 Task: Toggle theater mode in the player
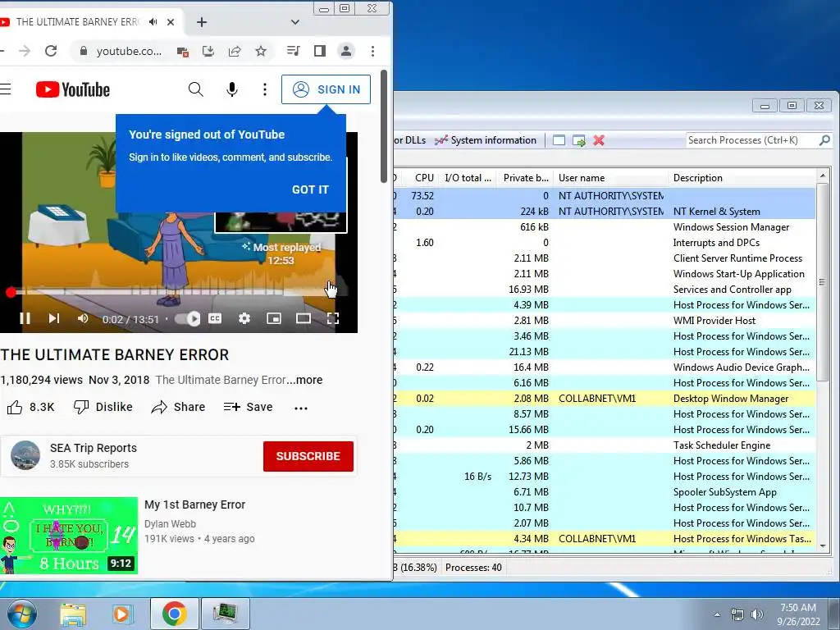pos(304,319)
